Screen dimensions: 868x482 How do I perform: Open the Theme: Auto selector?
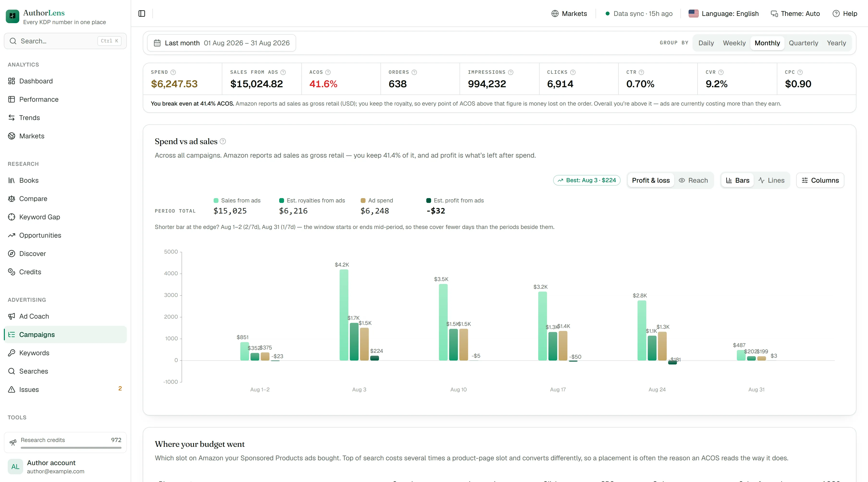(x=795, y=13)
